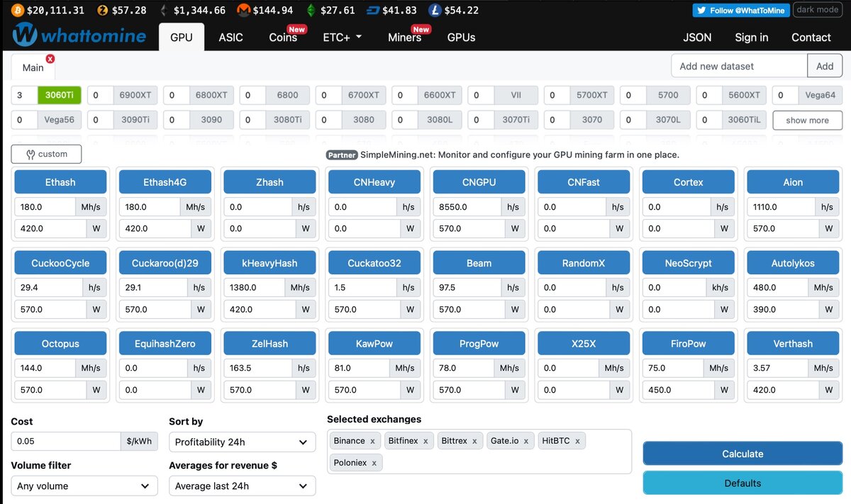Toggle the CNGPU algorithm button
This screenshot has width=851, height=504.
pyautogui.click(x=479, y=182)
